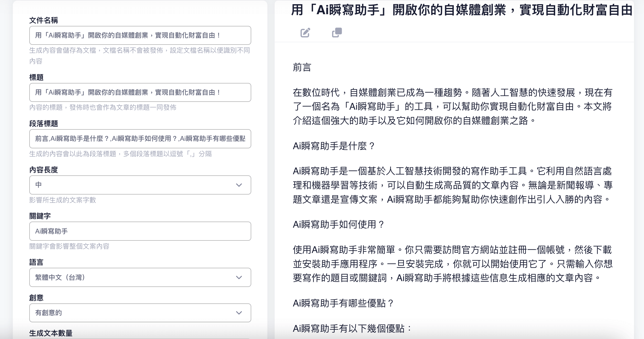This screenshot has width=644, height=339.
Task: Click the paragraph starting with 使用Ai瞬寫助手非常簡單
Action: coord(452,264)
